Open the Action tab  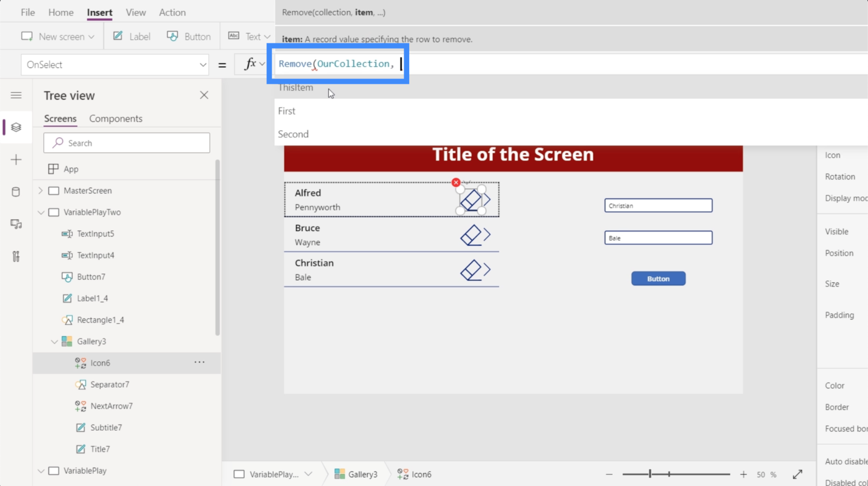172,12
